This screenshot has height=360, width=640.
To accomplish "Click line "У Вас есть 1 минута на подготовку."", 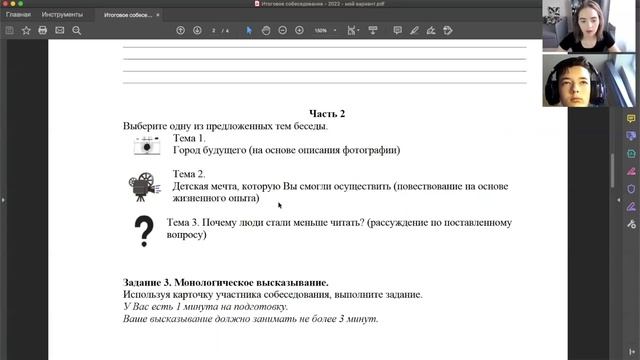I will [205, 307].
